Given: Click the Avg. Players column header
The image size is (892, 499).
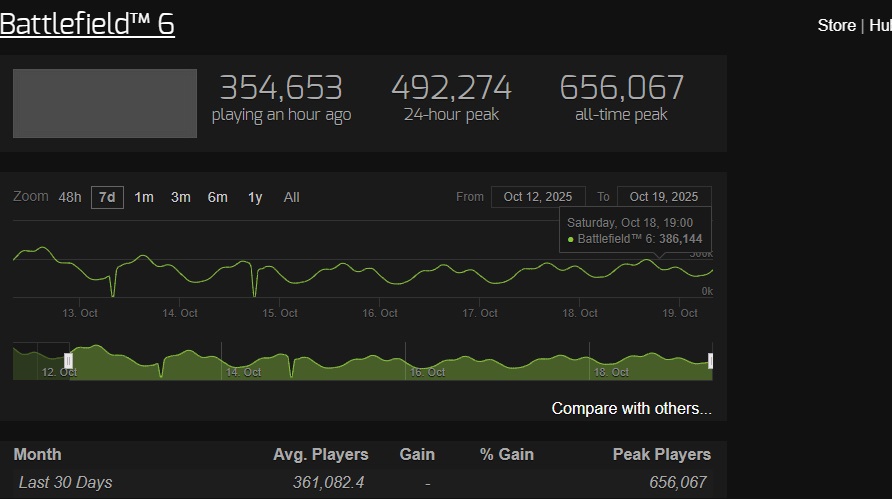Looking at the screenshot, I should coord(321,455).
